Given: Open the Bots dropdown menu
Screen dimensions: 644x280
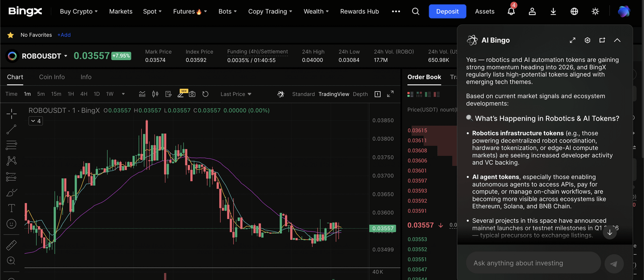Looking at the screenshot, I should point(228,11).
